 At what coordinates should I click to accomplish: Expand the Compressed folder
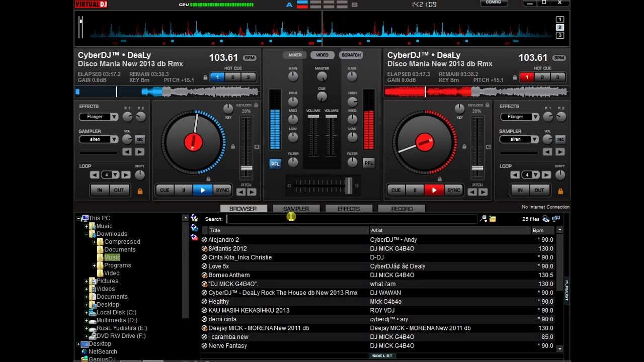click(94, 242)
